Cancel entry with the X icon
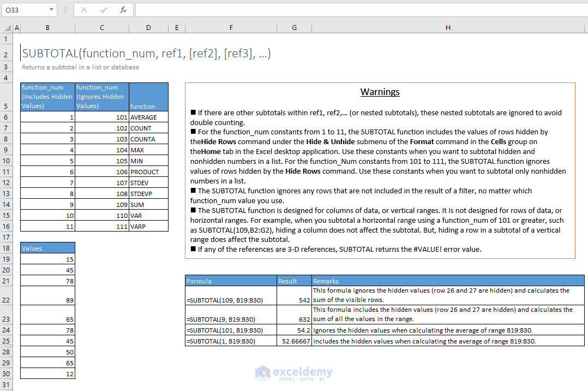Screen dimensions: 588x391 84,10
